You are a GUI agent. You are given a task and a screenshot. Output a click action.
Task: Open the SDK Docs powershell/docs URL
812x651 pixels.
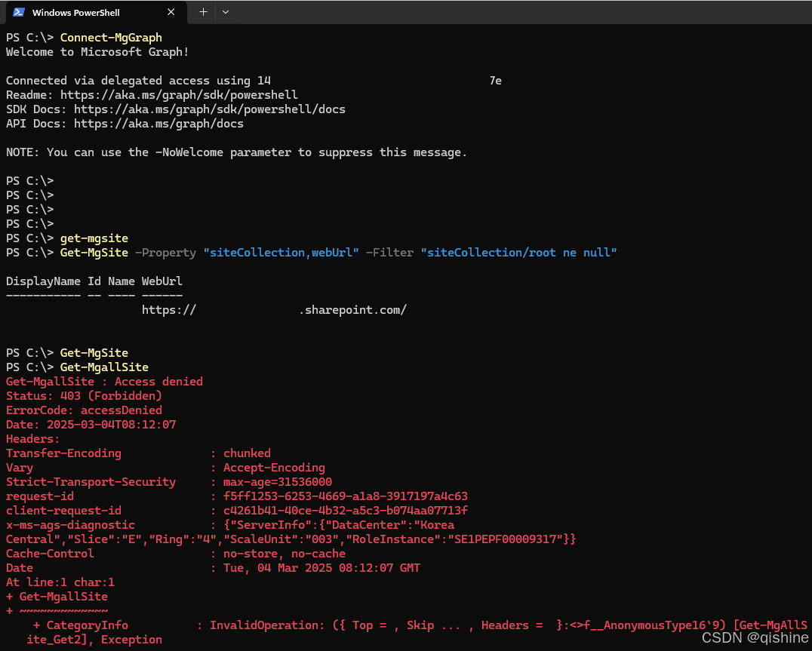(210, 109)
